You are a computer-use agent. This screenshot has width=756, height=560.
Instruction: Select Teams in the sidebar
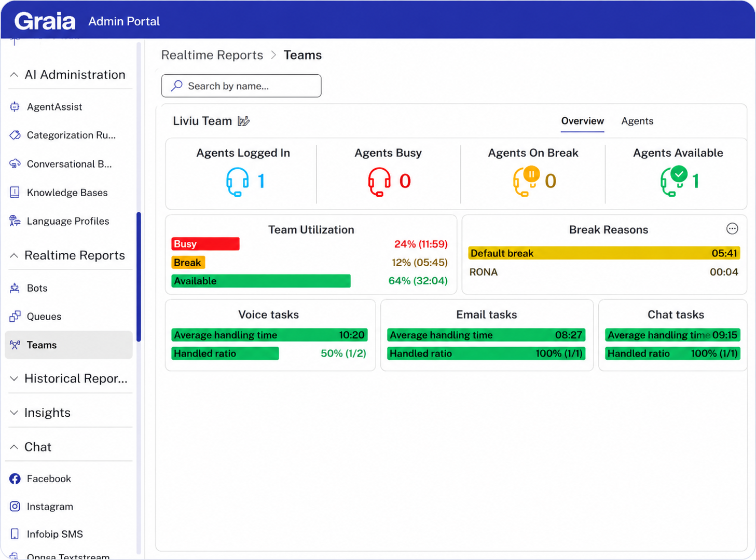(x=68, y=345)
